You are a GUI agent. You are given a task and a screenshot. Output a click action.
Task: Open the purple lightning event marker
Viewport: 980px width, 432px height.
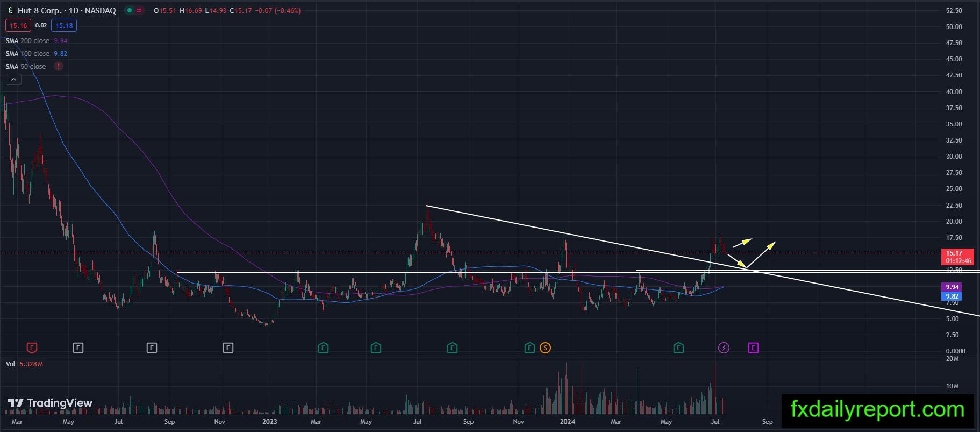tap(724, 348)
